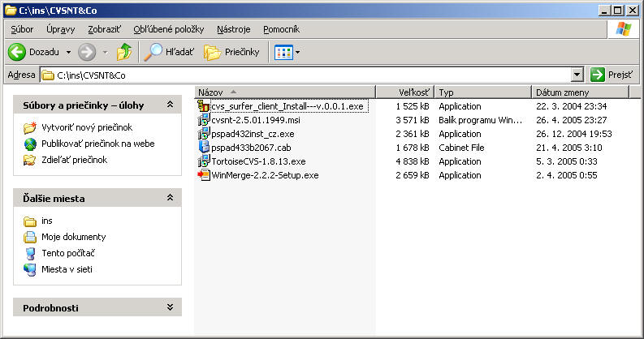Click the Miesta v sieti network icon

(x=30, y=269)
